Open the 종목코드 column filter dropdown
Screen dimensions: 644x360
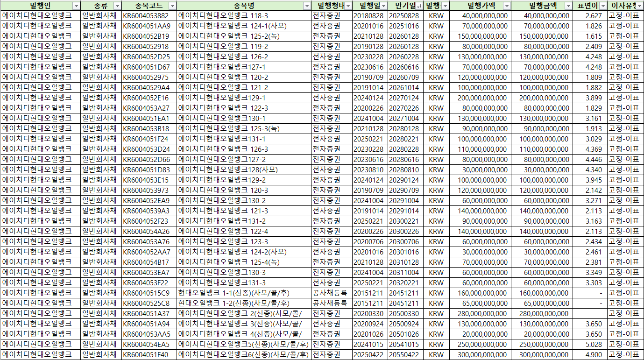click(x=172, y=6)
